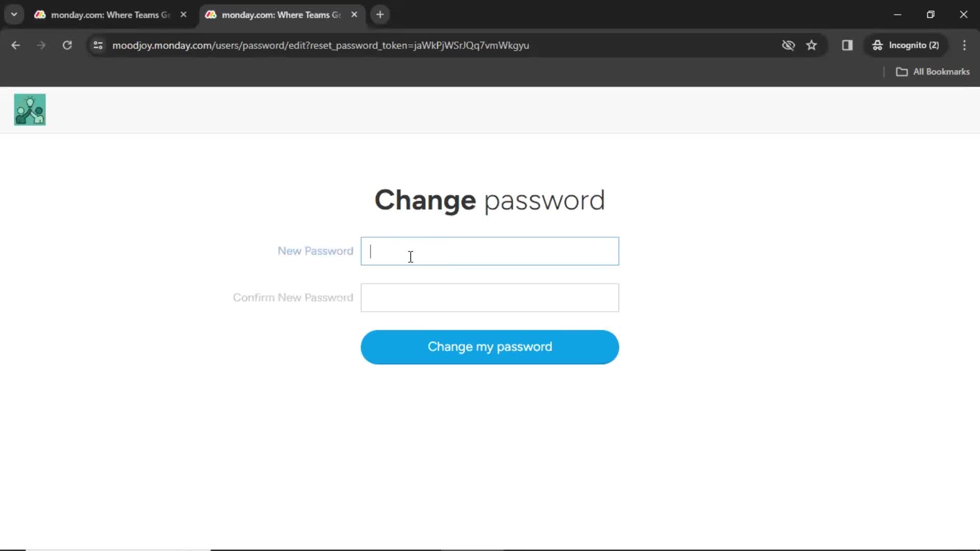This screenshot has height=551, width=980.
Task: Click the forward navigation arrow
Action: coord(41,45)
